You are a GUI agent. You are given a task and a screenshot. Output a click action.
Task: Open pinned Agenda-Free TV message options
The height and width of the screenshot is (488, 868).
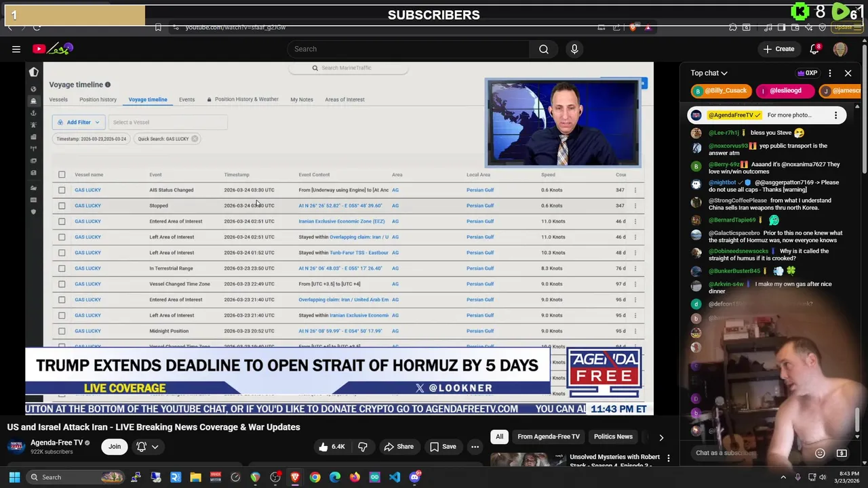[x=835, y=115]
